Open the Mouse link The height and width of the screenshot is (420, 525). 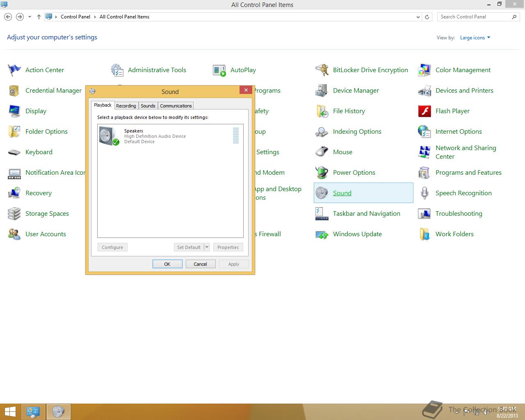click(342, 152)
